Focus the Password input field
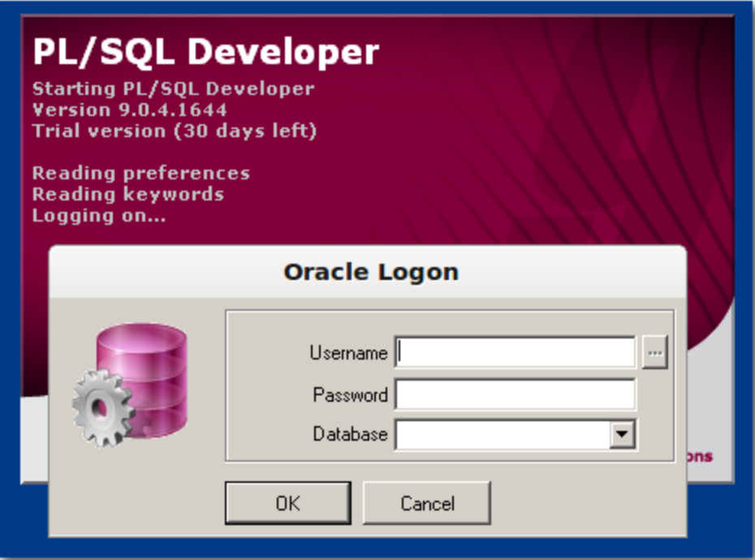 pyautogui.click(x=516, y=394)
